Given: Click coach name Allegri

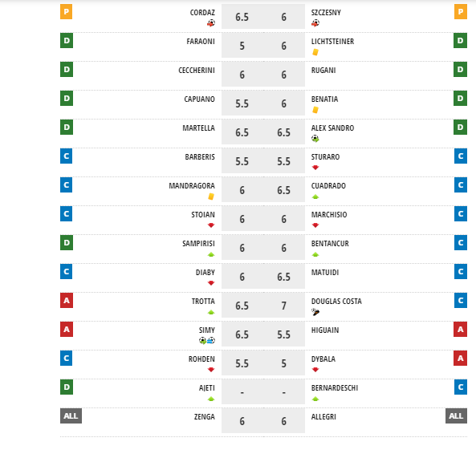Looking at the screenshot, I should (323, 417).
